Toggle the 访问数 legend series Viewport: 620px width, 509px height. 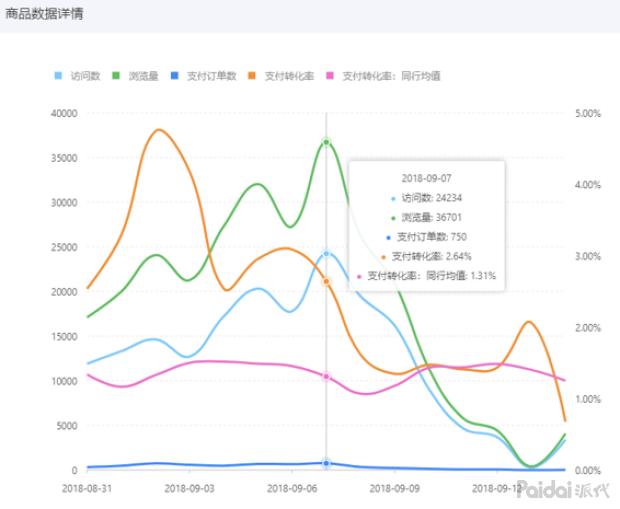tap(78, 76)
